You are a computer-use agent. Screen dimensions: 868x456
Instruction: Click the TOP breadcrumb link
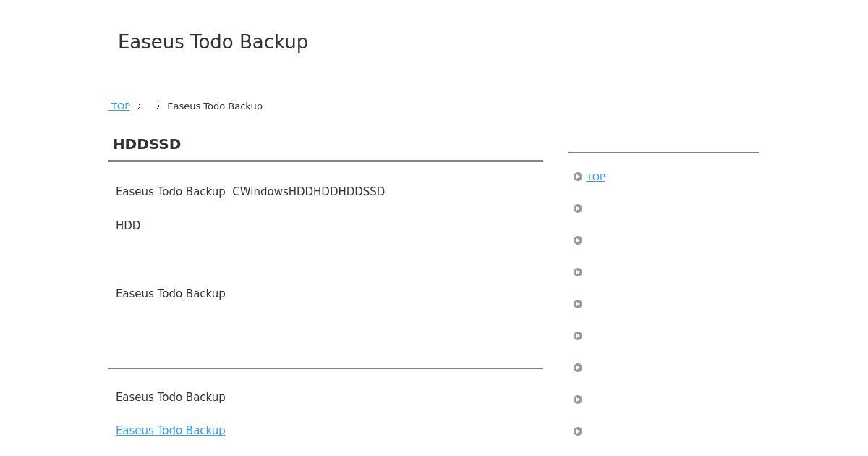click(x=120, y=106)
